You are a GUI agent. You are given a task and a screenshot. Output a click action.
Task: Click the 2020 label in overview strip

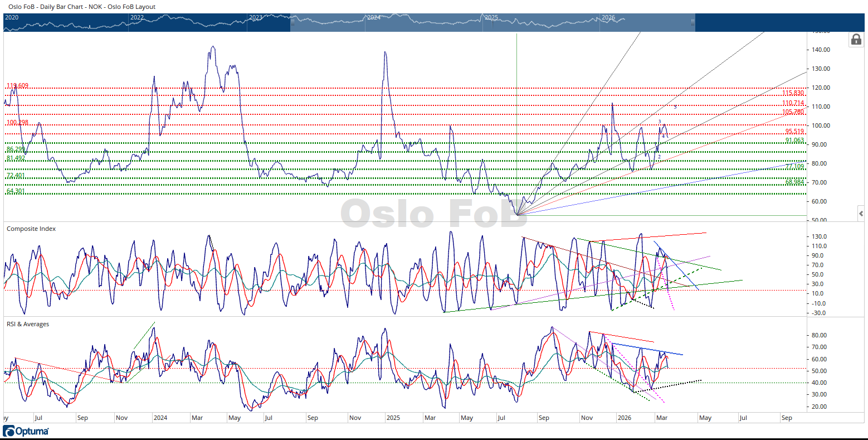tap(12, 17)
